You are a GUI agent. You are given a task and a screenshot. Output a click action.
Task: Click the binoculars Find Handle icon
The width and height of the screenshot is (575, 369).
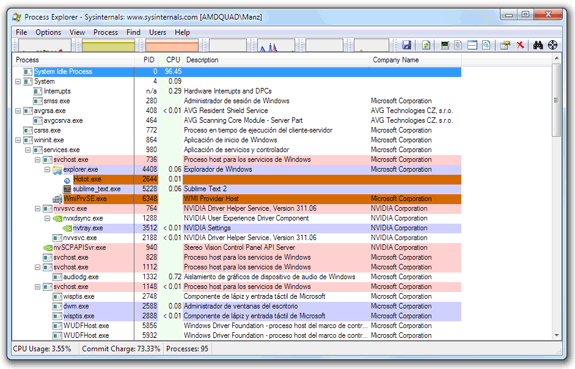coord(538,45)
